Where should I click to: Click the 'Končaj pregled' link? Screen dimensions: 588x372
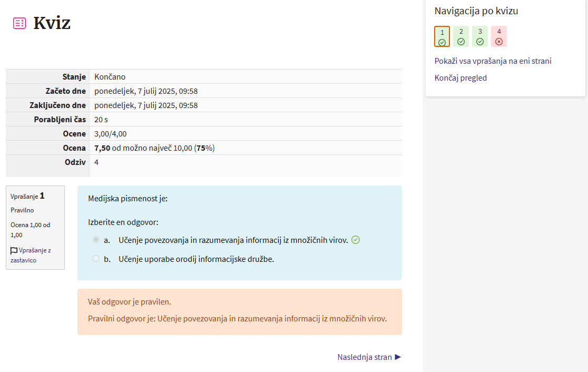460,78
